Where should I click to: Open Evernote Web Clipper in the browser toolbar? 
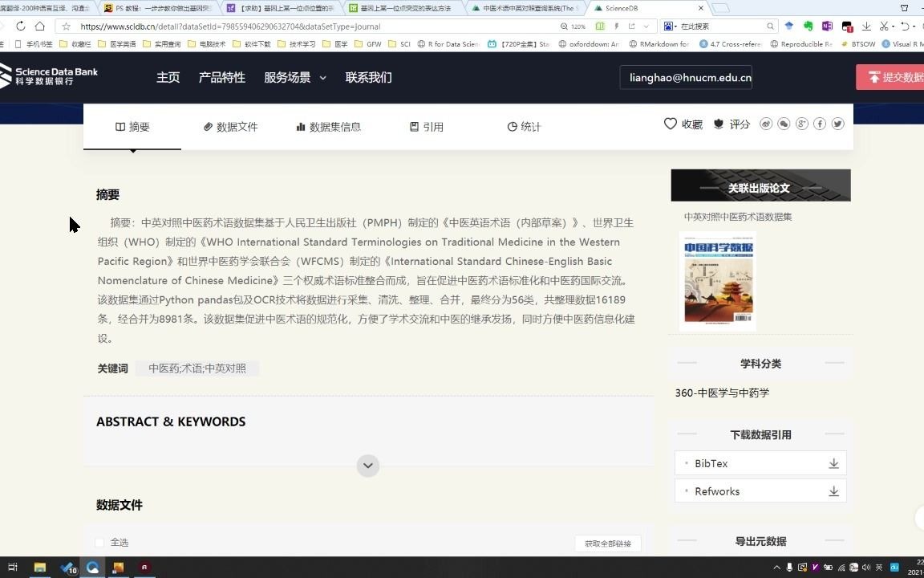tap(808, 26)
